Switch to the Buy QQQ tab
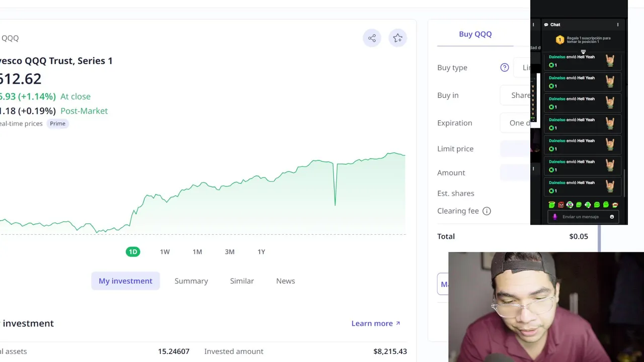 [475, 34]
